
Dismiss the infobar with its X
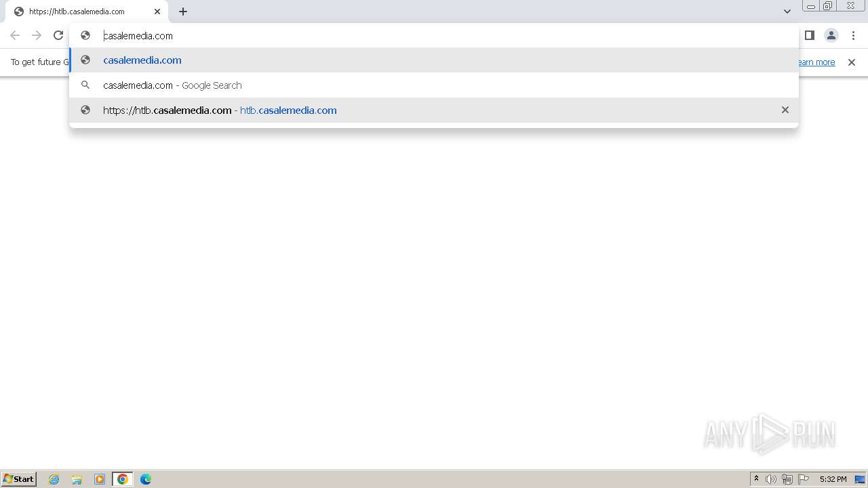(x=852, y=62)
